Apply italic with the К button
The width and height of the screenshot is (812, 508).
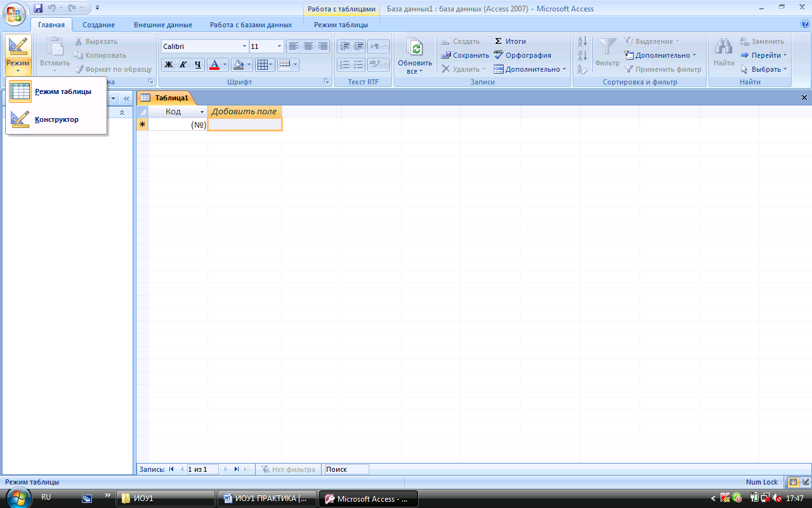click(183, 65)
